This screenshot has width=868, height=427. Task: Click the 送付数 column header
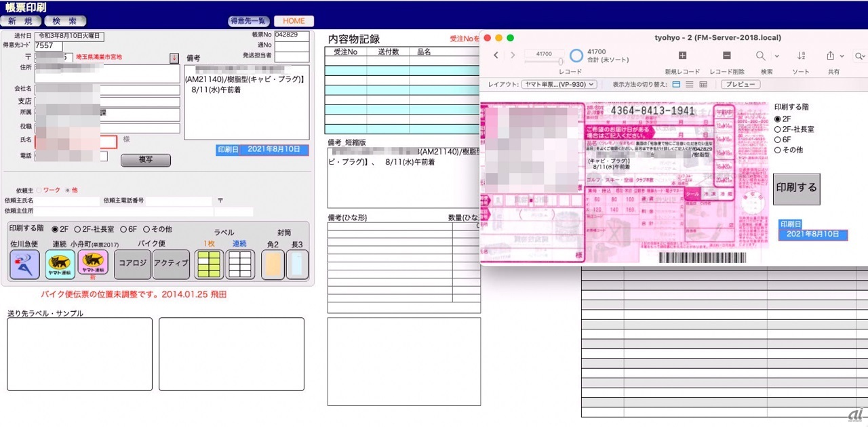point(389,52)
